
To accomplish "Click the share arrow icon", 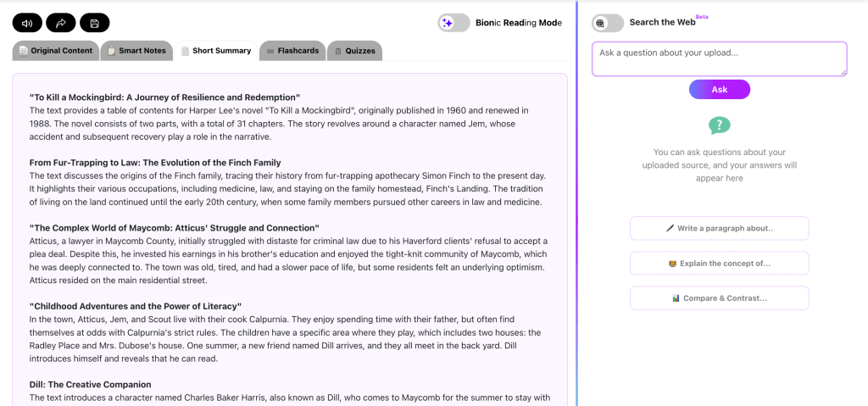I will (61, 23).
